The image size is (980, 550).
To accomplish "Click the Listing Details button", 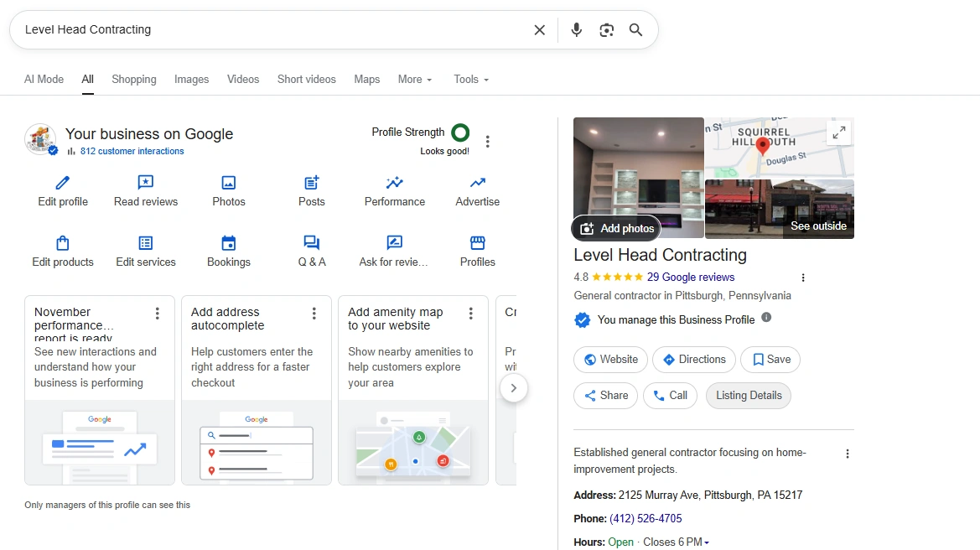I will click(748, 396).
